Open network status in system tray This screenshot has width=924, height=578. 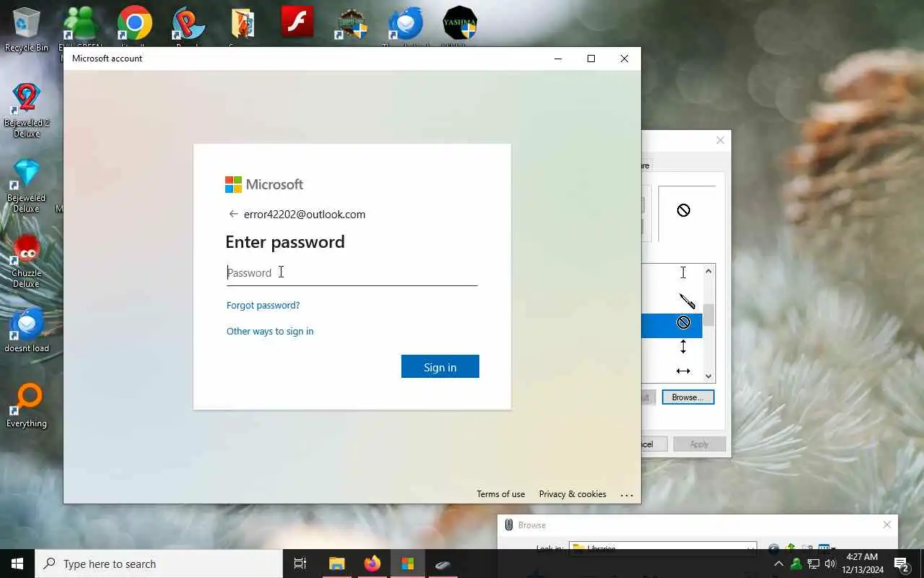point(814,564)
